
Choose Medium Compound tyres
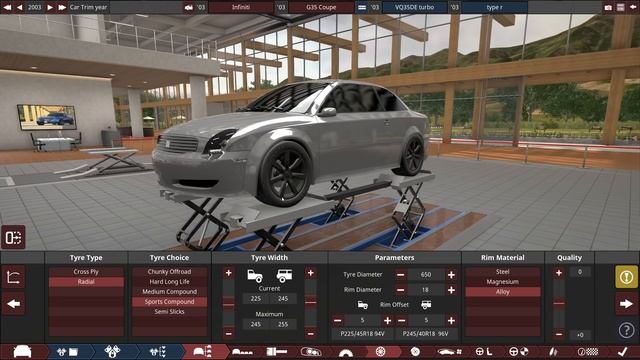point(169,291)
